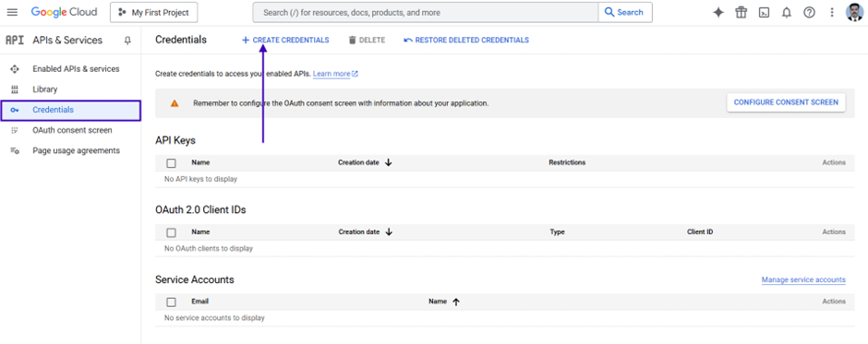Click the Library grid icon
868x344 pixels.
[15, 89]
